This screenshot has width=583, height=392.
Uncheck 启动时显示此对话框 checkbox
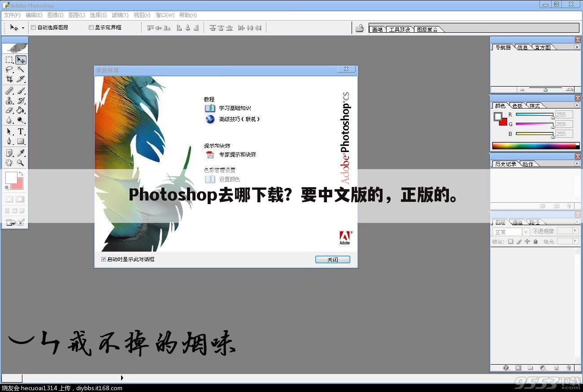click(104, 259)
